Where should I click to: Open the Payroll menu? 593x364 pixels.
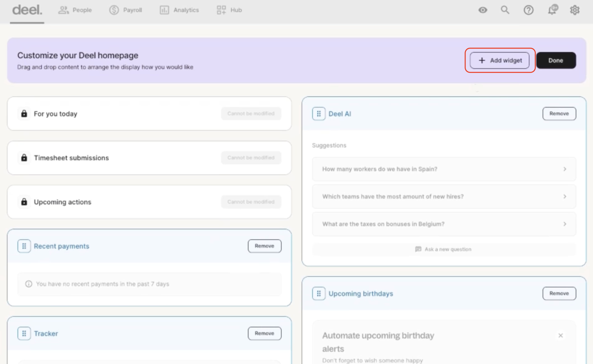tap(126, 10)
